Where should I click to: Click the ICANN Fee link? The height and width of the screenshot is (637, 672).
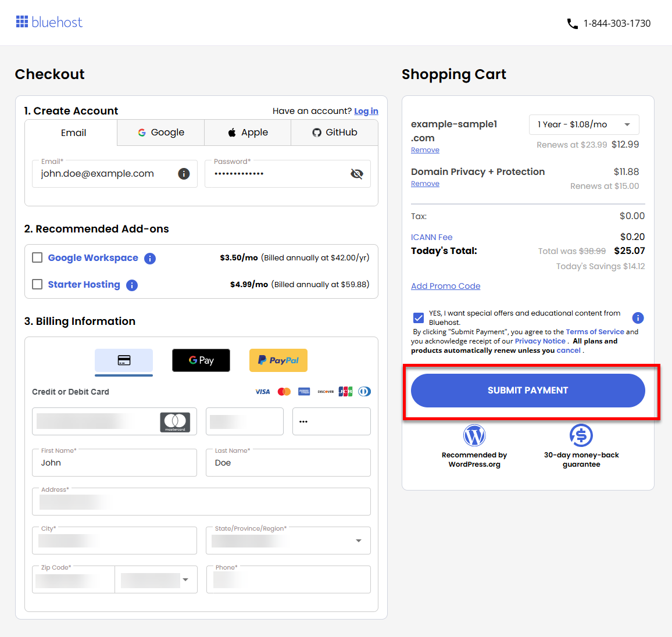(x=431, y=237)
